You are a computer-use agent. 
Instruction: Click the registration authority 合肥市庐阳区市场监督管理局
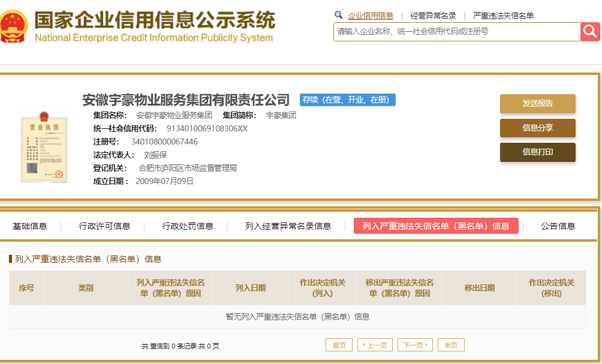click(x=188, y=168)
